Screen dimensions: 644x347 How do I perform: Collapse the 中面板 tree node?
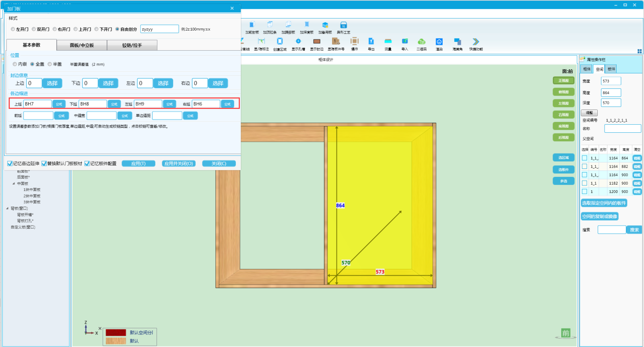(x=14, y=184)
